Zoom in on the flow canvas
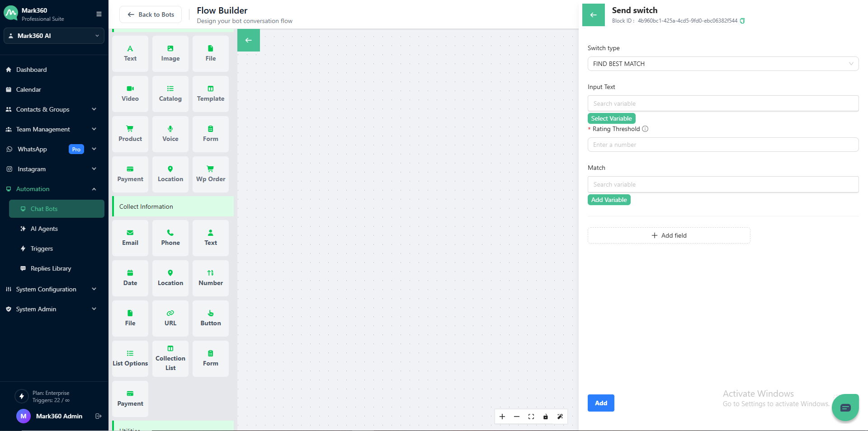This screenshot has width=868, height=431. click(502, 417)
